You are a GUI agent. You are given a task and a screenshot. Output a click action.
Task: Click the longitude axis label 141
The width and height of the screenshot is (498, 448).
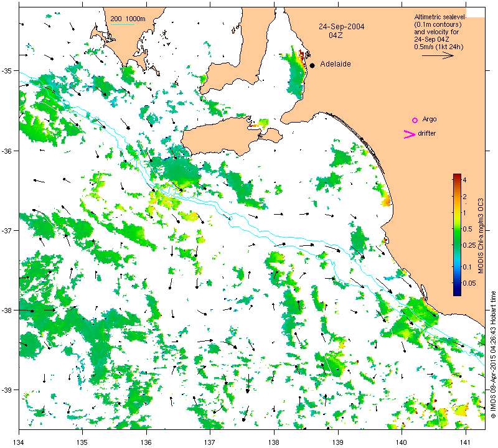coord(466,442)
